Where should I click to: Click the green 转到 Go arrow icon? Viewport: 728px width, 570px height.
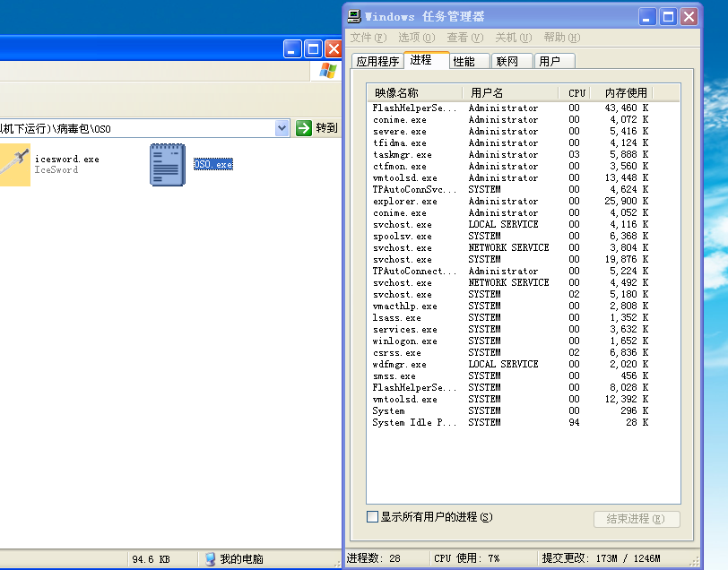tap(304, 128)
